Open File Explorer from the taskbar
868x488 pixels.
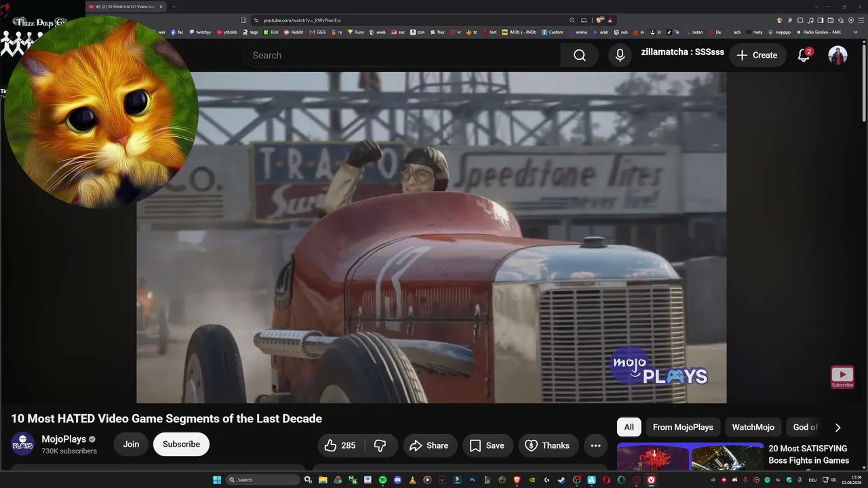[323, 480]
